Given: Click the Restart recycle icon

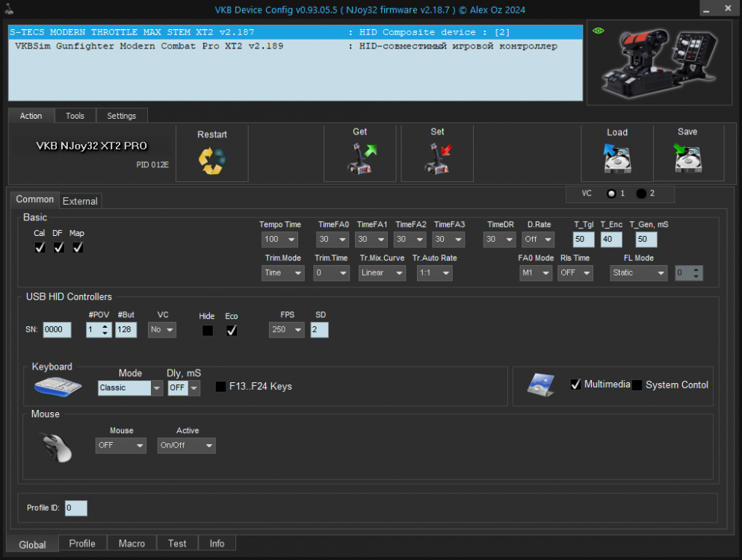Looking at the screenshot, I should 211,161.
